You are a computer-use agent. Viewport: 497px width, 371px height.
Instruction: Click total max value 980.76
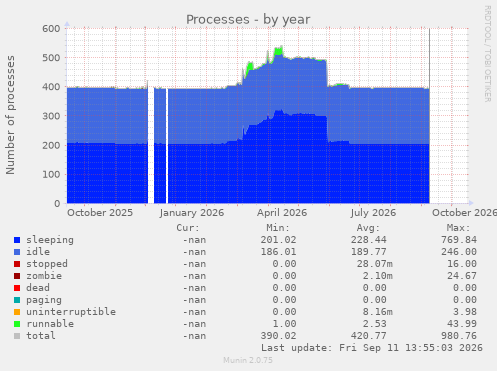(x=459, y=336)
